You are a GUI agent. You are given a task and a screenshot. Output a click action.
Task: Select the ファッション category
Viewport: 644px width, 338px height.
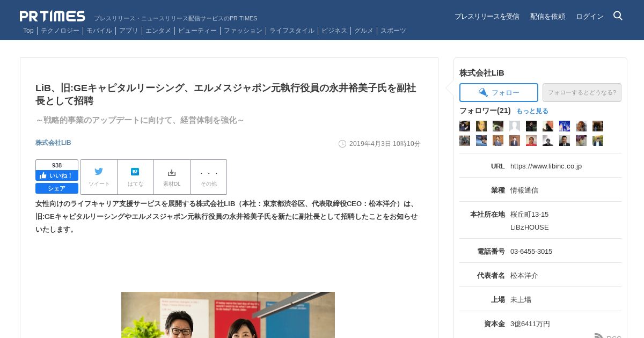(243, 31)
